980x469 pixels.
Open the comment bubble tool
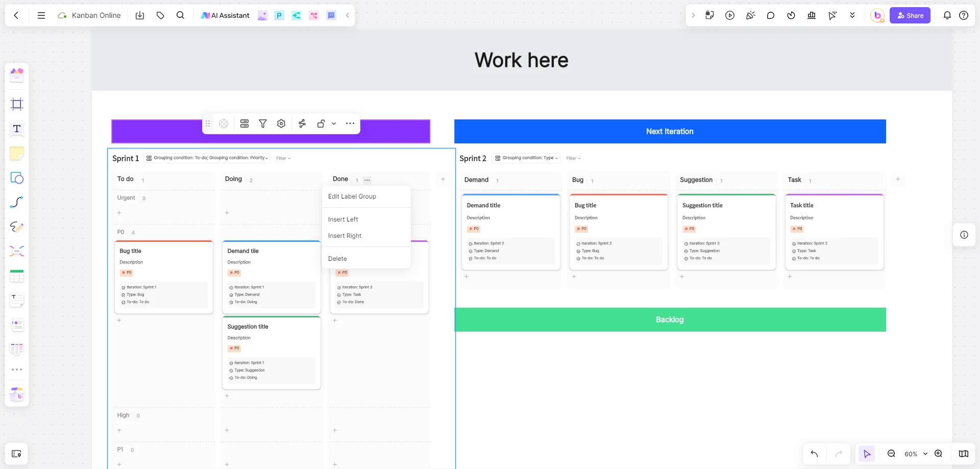click(x=771, y=15)
